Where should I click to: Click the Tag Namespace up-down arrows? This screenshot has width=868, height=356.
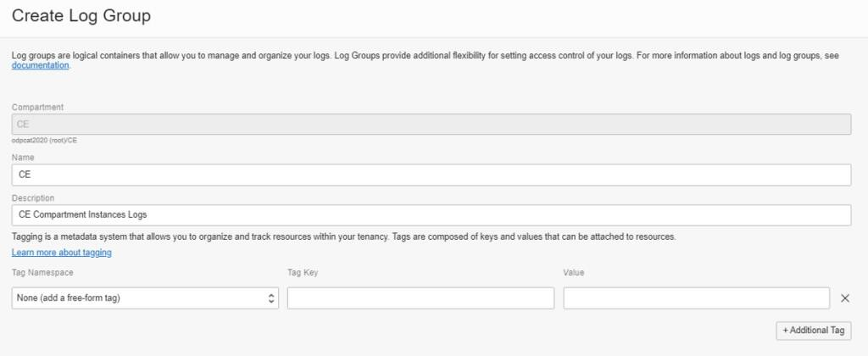tap(271, 298)
